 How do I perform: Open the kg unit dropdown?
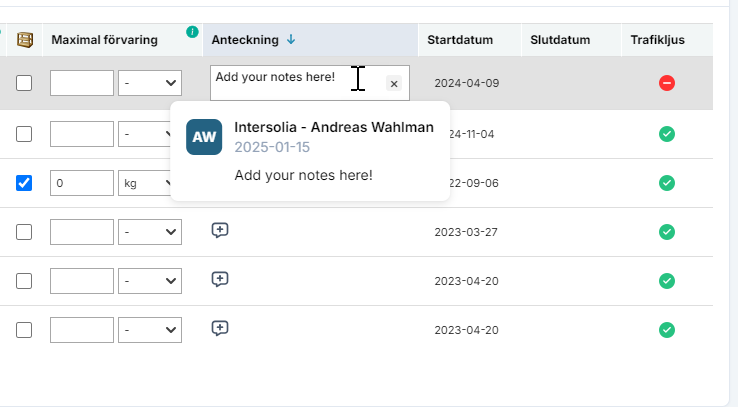coord(150,183)
